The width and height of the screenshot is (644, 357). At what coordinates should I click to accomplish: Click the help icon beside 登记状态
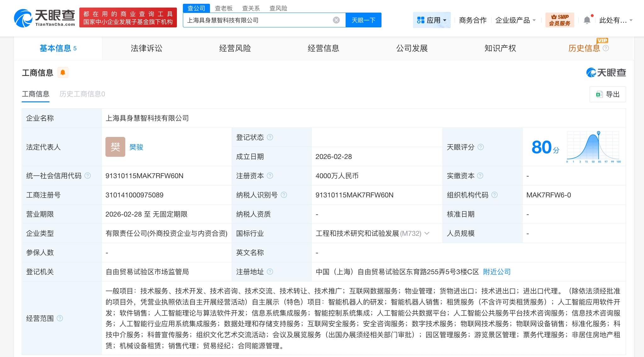pos(270,137)
